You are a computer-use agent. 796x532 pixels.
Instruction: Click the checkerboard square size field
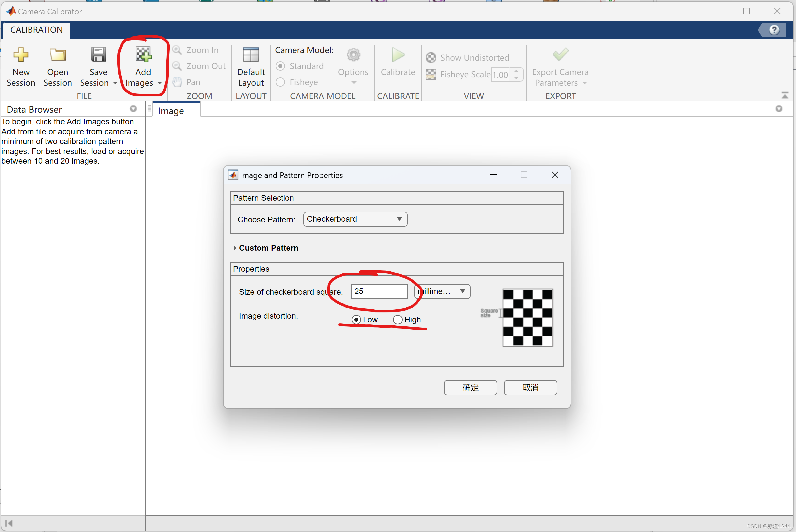click(x=379, y=291)
